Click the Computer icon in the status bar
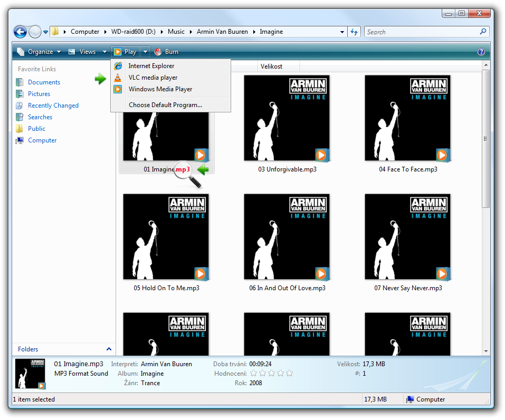505x420 pixels. (409, 399)
